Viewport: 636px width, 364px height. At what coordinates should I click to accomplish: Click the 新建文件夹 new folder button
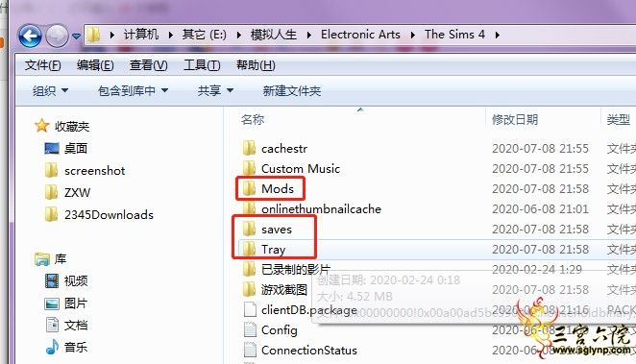pos(292,91)
